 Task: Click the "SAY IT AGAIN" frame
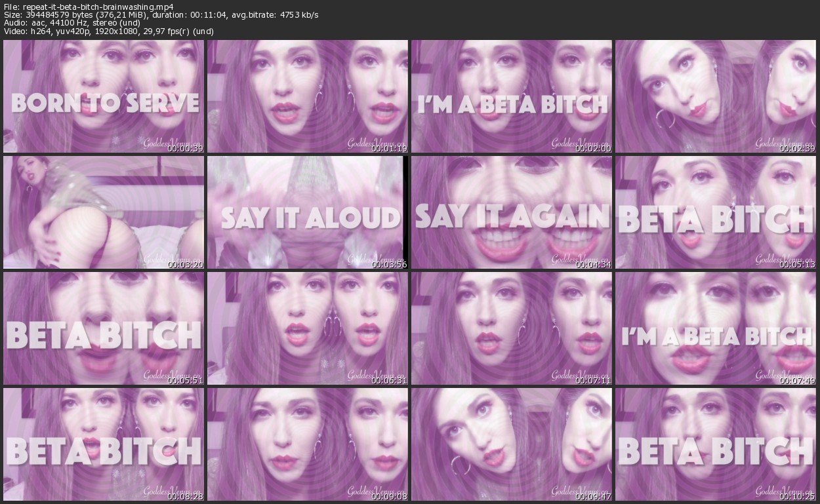click(x=511, y=212)
